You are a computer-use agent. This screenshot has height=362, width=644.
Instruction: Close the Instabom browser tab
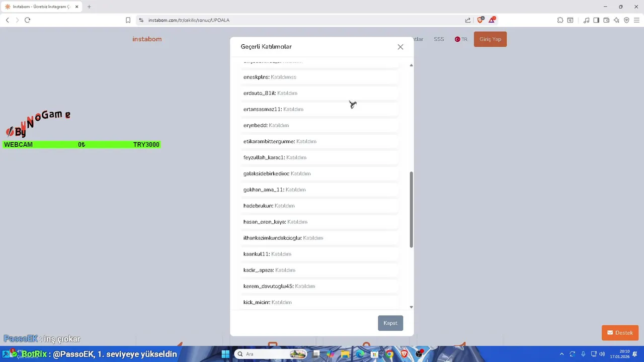point(76,7)
